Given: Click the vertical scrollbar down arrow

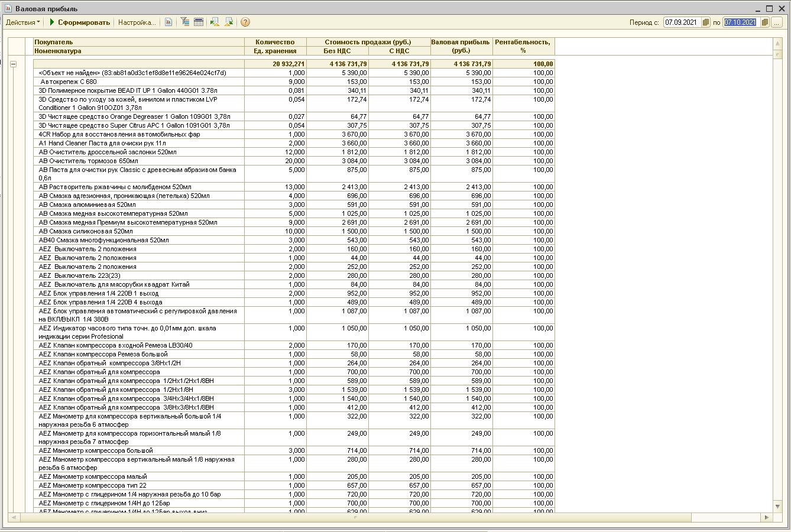Looking at the screenshot, I should coord(778,507).
